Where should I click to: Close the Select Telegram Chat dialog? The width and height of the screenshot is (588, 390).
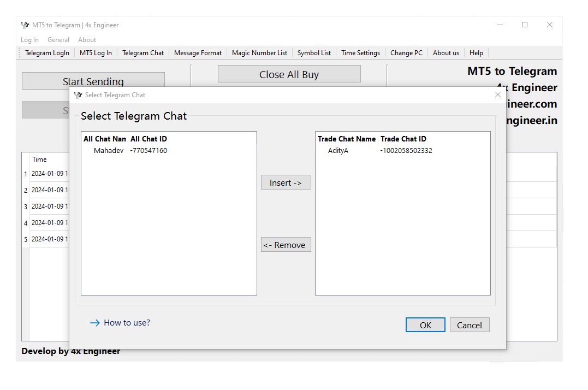click(497, 94)
